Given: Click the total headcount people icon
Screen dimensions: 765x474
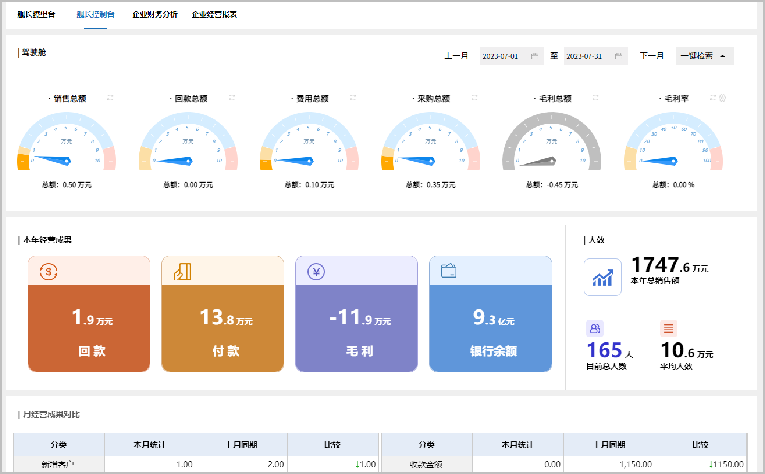Looking at the screenshot, I should (595, 327).
